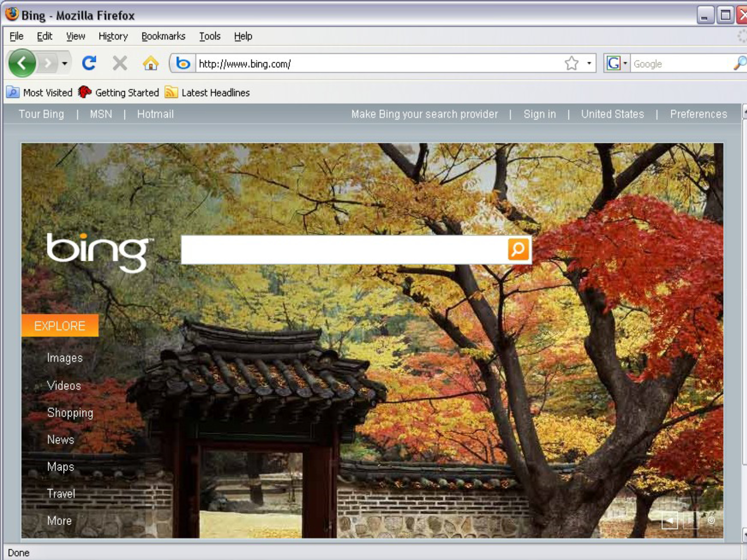747x560 pixels.
Task: Open the MSN link
Action: (x=101, y=114)
